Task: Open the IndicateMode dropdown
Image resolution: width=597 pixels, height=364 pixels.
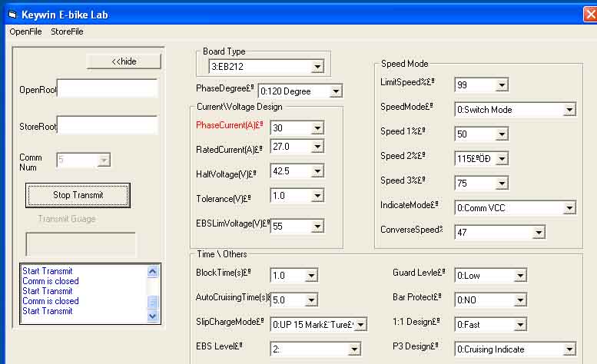Action: pyautogui.click(x=569, y=207)
